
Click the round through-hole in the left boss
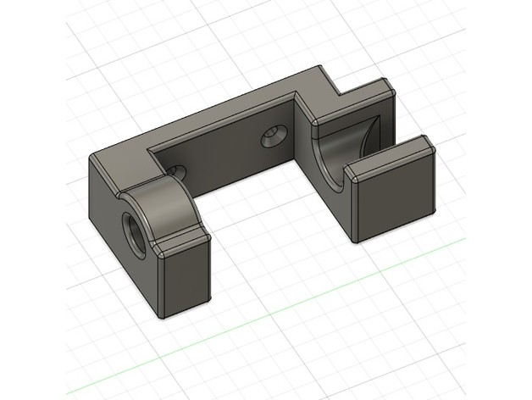[x=131, y=223]
